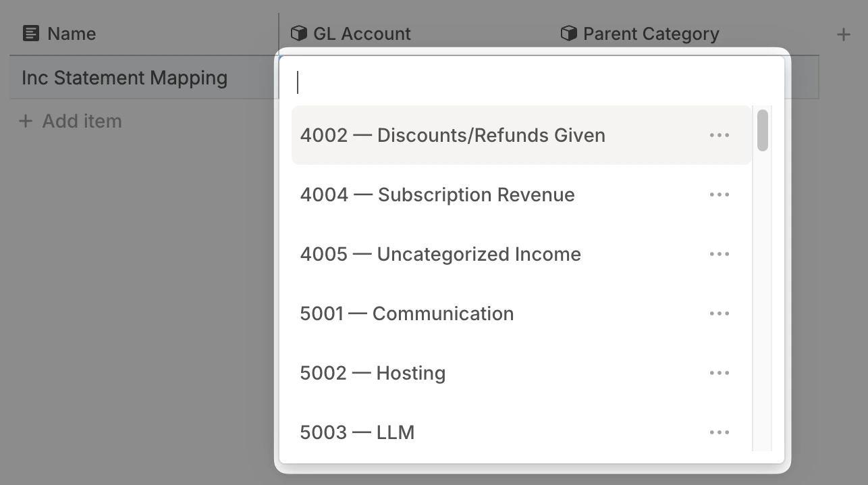Image resolution: width=868 pixels, height=485 pixels.
Task: Open more options for 5002 Hosting
Action: [x=720, y=373]
